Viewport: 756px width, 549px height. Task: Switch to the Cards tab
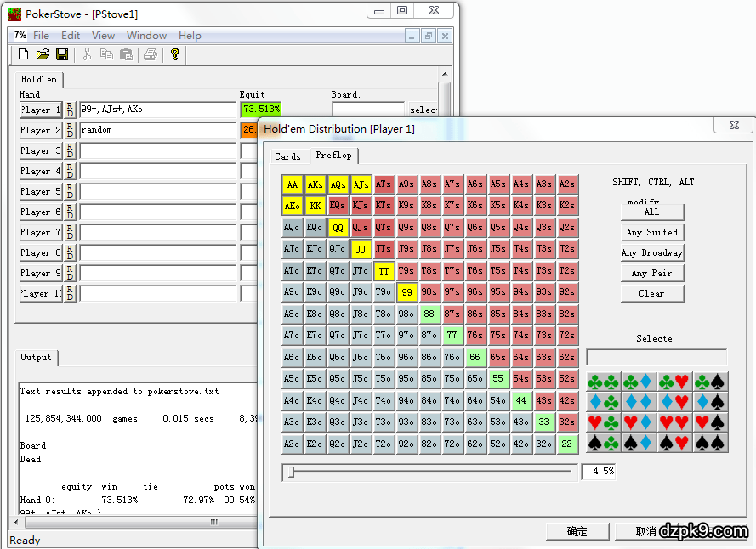coord(287,156)
